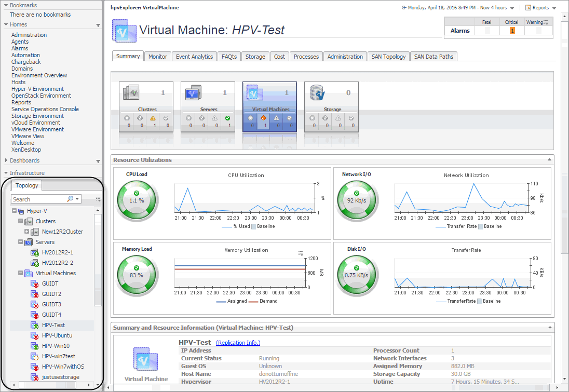Click the Storage tile icon
Image resolution: width=569 pixels, height=392 pixels.
pos(317,92)
